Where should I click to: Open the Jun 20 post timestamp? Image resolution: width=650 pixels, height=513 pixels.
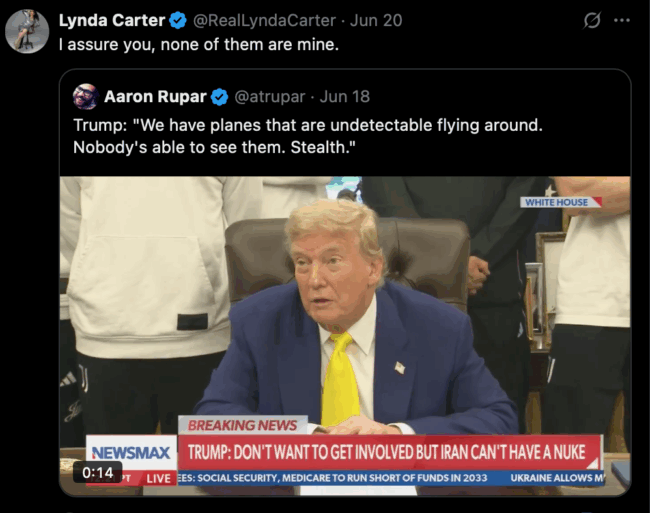pos(376,20)
